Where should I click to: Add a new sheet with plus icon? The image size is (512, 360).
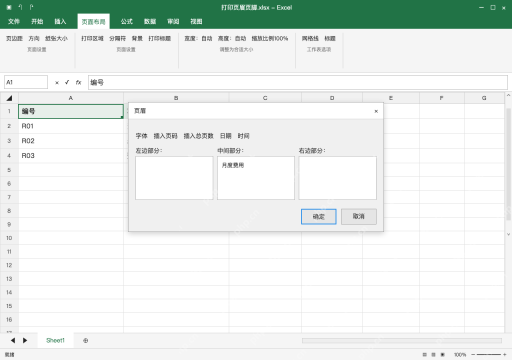click(x=86, y=340)
